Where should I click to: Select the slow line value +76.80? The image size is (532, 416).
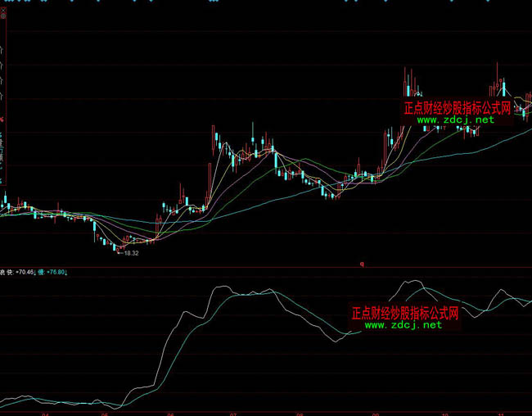click(x=57, y=272)
